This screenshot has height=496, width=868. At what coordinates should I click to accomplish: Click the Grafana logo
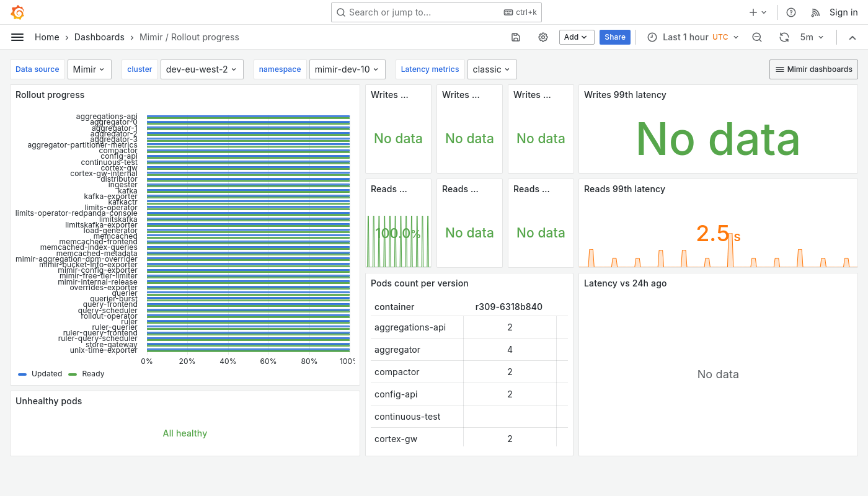[17, 12]
